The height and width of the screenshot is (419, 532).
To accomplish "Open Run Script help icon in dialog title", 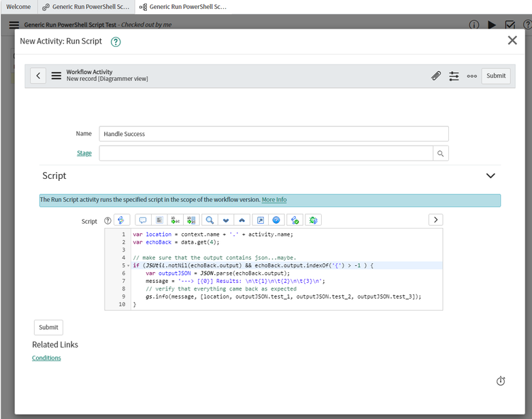I will pyautogui.click(x=116, y=41).
